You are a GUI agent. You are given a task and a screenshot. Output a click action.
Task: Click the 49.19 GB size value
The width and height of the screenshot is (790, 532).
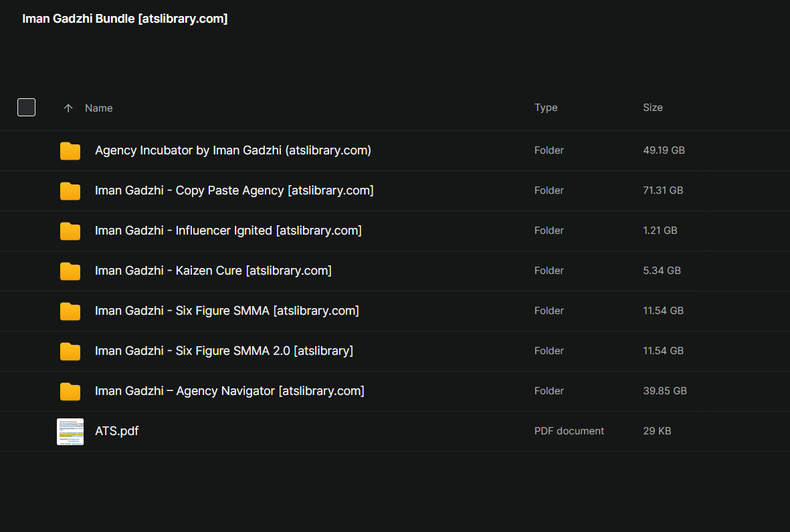[x=664, y=150]
